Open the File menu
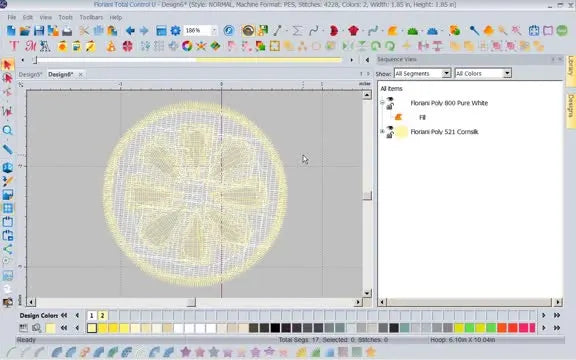This screenshot has width=576, height=360. 12,17
